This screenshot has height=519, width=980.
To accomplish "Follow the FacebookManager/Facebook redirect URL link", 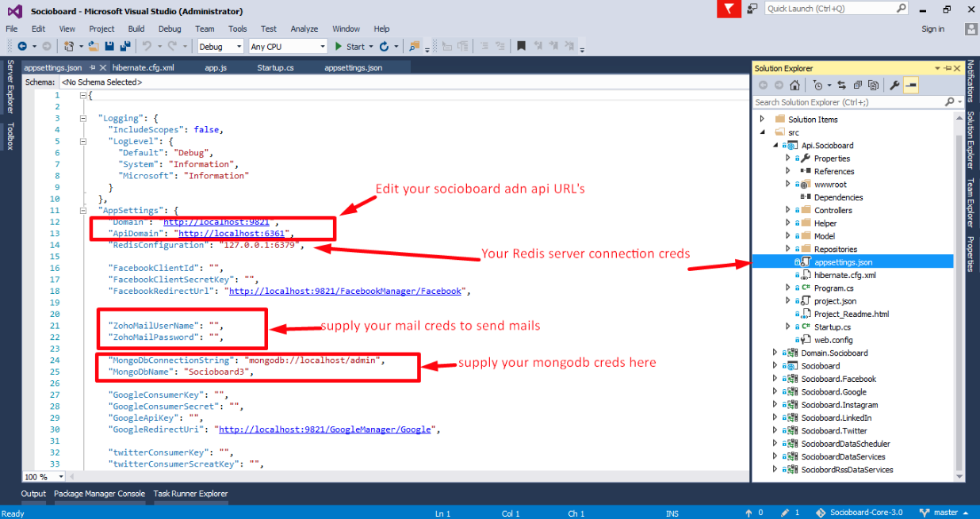I will point(345,292).
